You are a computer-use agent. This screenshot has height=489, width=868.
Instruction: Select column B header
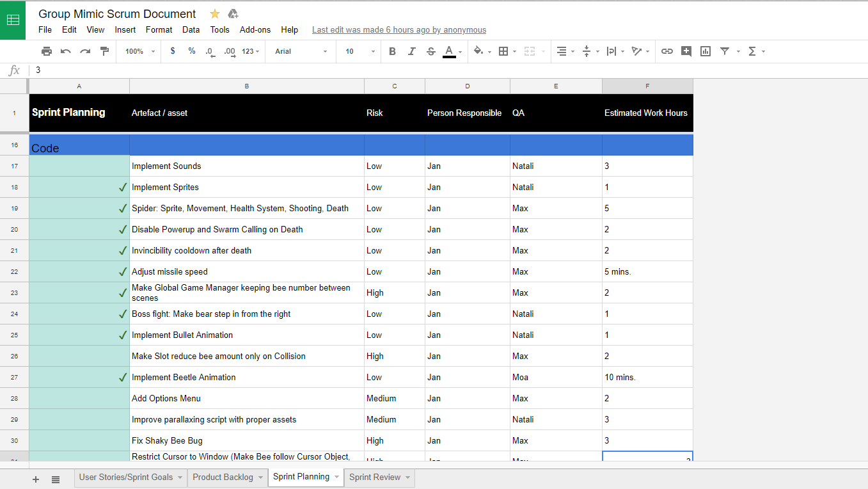coord(247,86)
